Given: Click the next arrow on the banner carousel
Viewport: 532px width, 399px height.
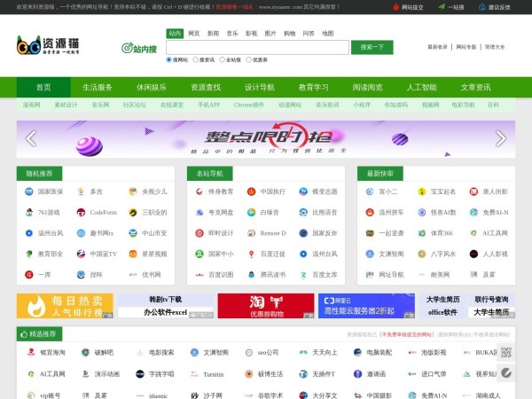Looking at the screenshot, I should pyautogui.click(x=501, y=138).
